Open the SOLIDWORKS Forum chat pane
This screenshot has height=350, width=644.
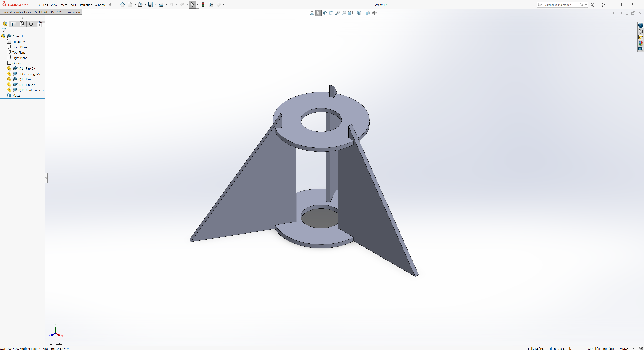640,49
